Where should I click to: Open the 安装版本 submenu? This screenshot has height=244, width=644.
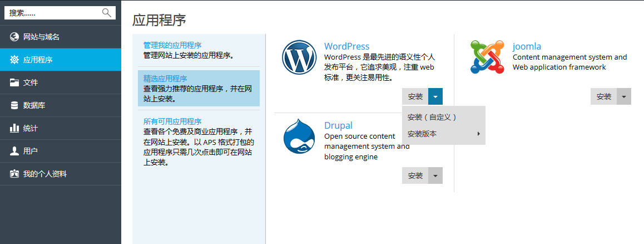[443, 134]
